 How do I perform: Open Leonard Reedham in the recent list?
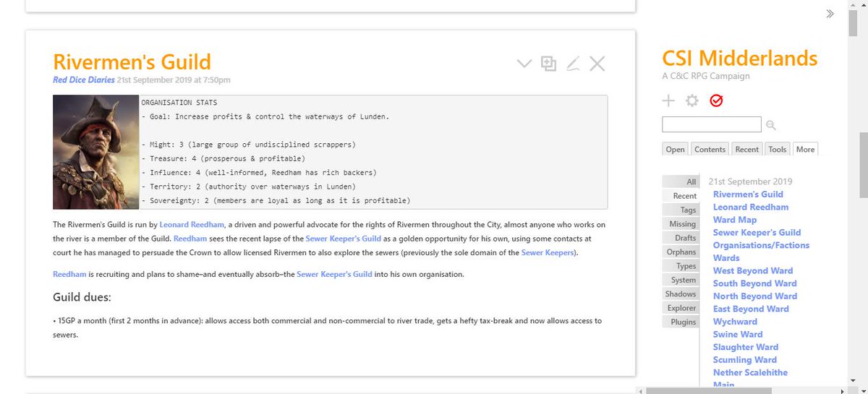tap(751, 207)
